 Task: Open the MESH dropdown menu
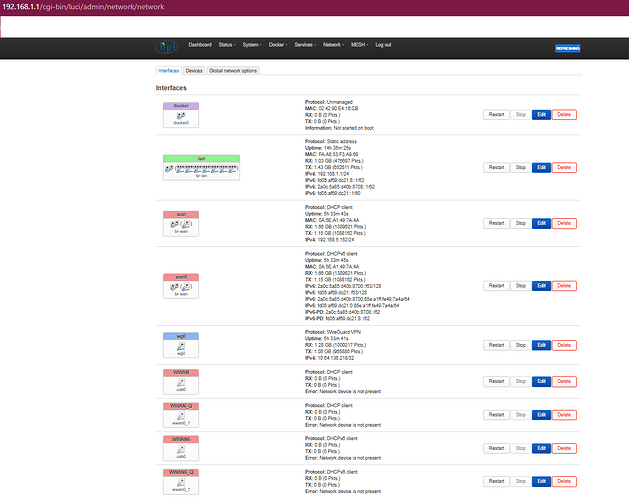[359, 45]
